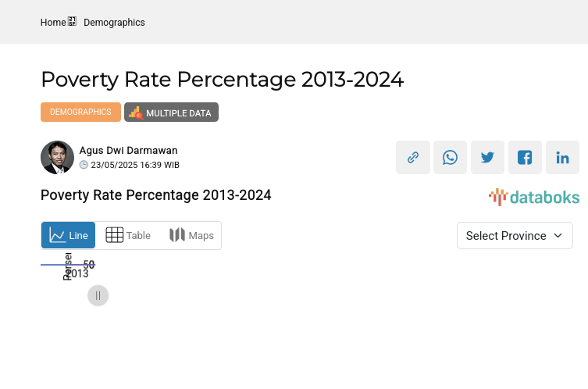
Task: Click the databoks logo
Action: (x=534, y=197)
